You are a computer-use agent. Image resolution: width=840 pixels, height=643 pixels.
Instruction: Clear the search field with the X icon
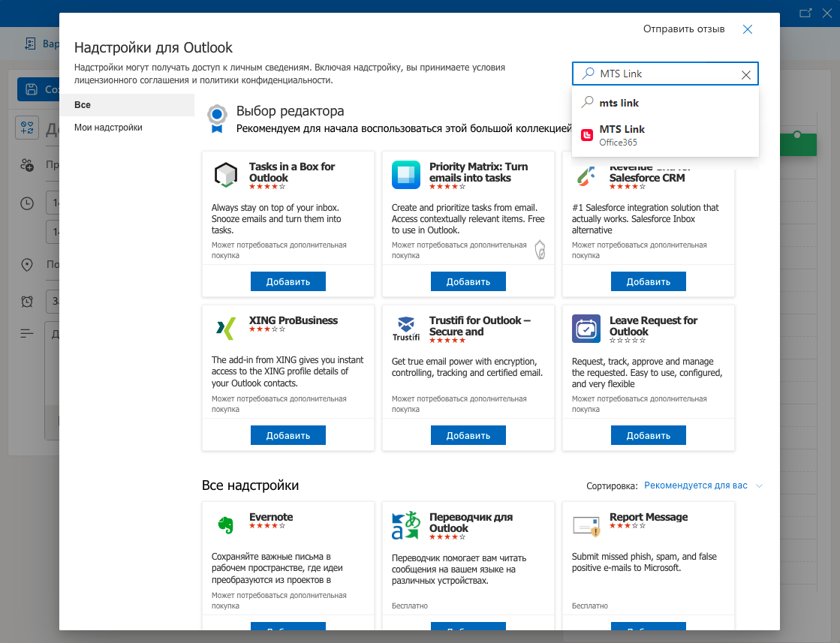(745, 75)
